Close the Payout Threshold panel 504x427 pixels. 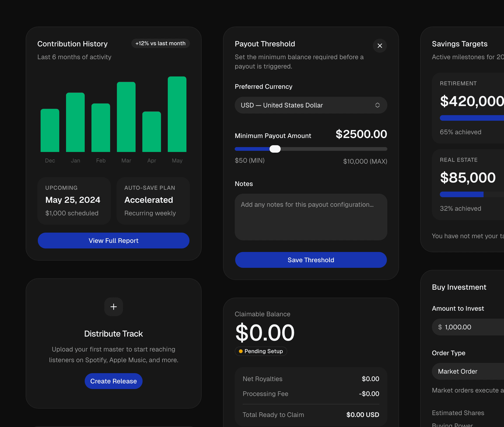point(380,46)
